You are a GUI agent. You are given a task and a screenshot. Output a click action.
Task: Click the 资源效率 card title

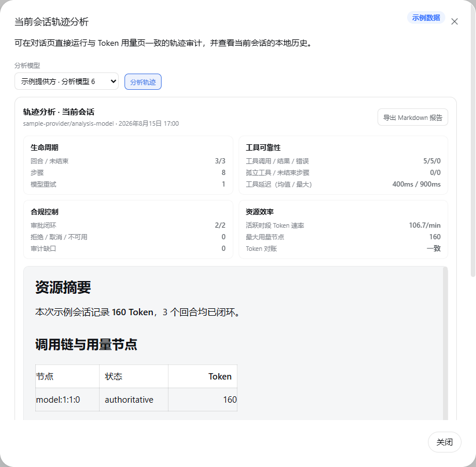(x=259, y=212)
